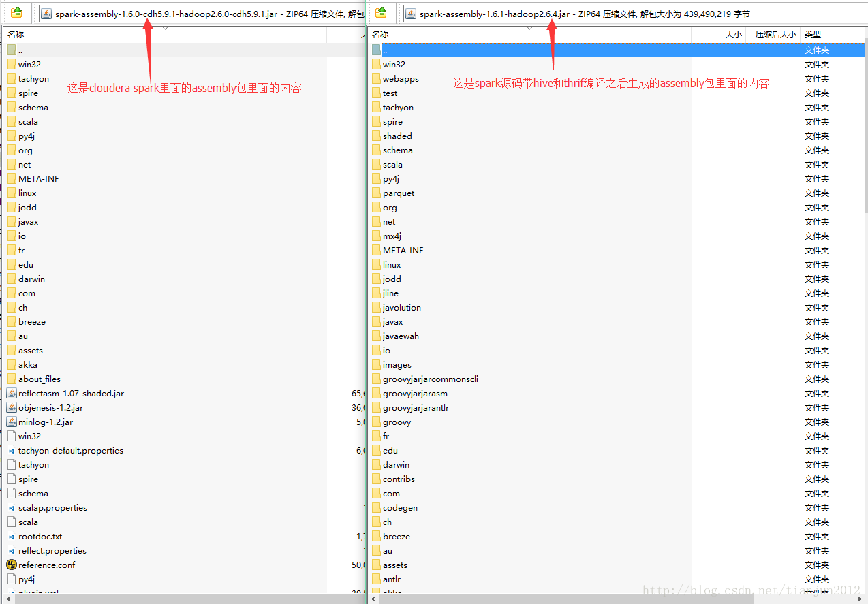Select 'test' folder name in right window

tap(390, 93)
